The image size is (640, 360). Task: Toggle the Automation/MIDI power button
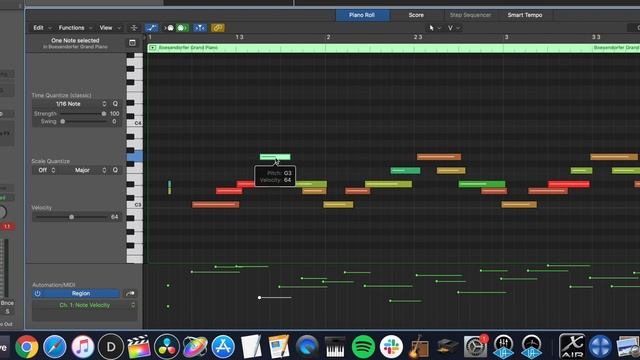[x=38, y=293]
